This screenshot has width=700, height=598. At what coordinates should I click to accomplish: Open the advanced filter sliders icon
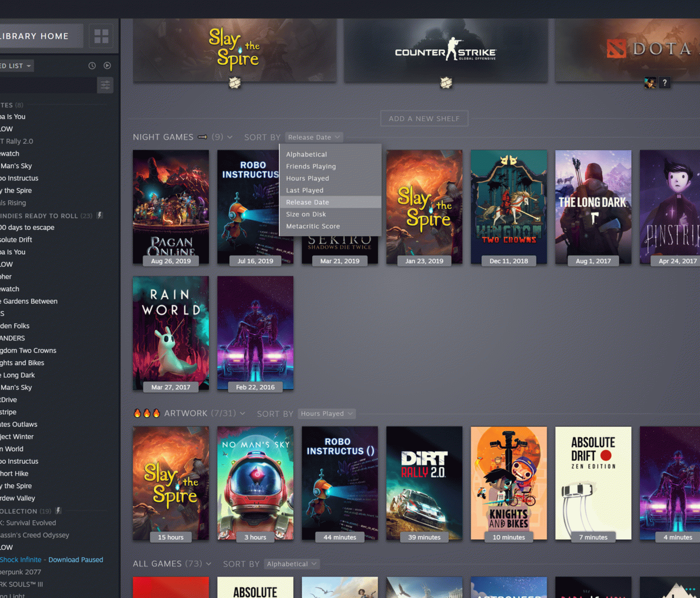[105, 85]
